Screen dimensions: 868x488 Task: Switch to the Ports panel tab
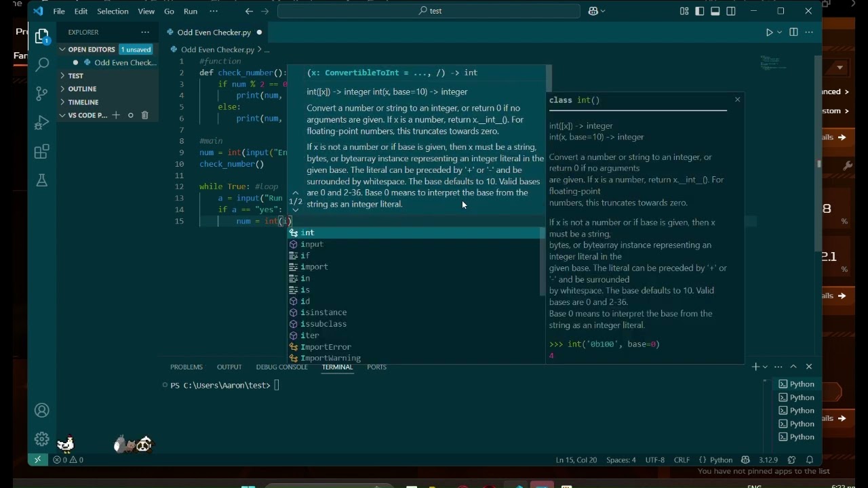[x=376, y=367]
